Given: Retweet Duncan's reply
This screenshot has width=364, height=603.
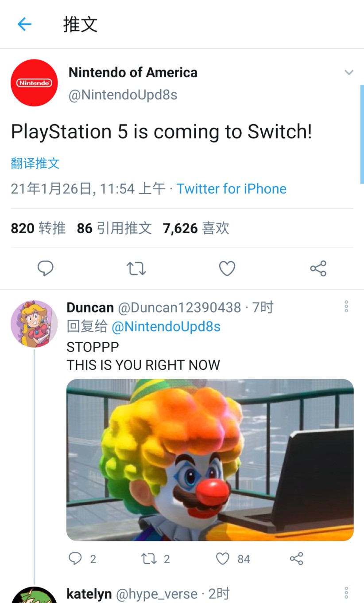Looking at the screenshot, I should (149, 559).
